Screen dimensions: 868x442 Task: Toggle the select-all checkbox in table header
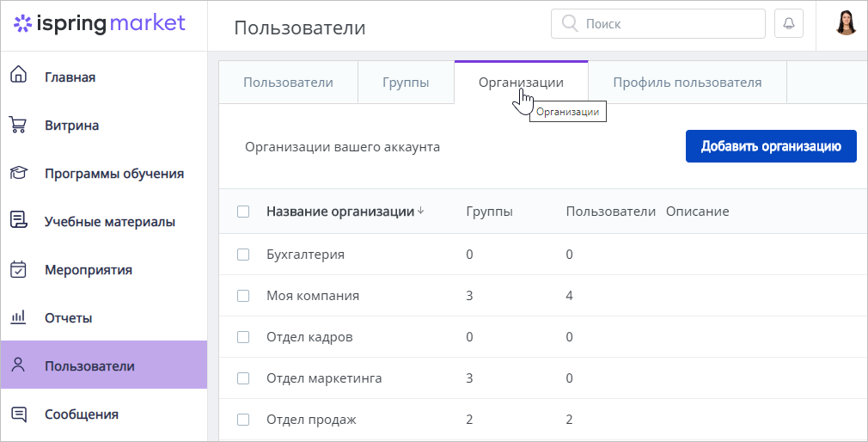(x=243, y=212)
